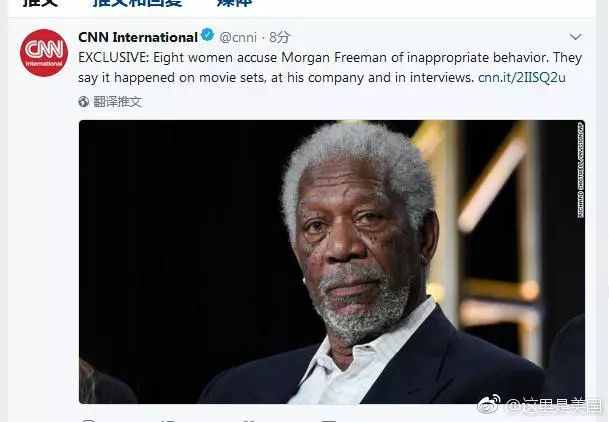
Task: Open the CNN International profile name
Action: [x=137, y=38]
